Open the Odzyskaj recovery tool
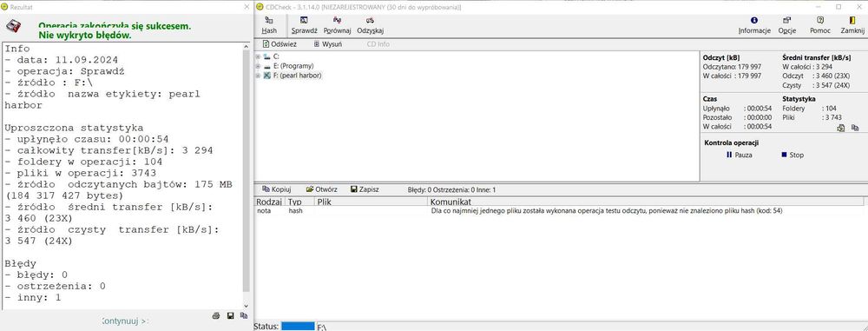Image resolution: width=868 pixels, height=331 pixels. click(371, 25)
